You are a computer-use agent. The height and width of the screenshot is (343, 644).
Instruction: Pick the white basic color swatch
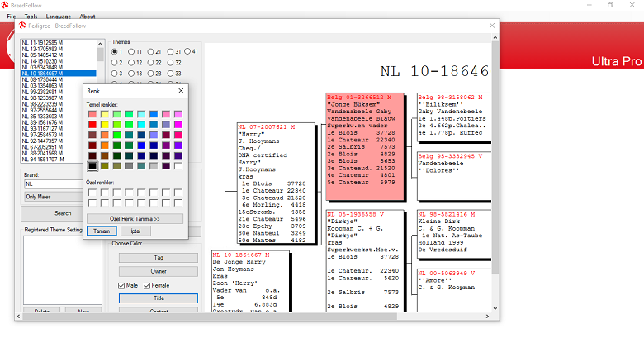(x=178, y=166)
